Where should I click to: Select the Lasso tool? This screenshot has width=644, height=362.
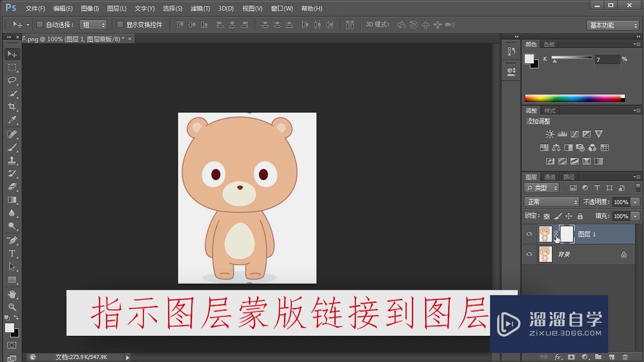tap(12, 80)
